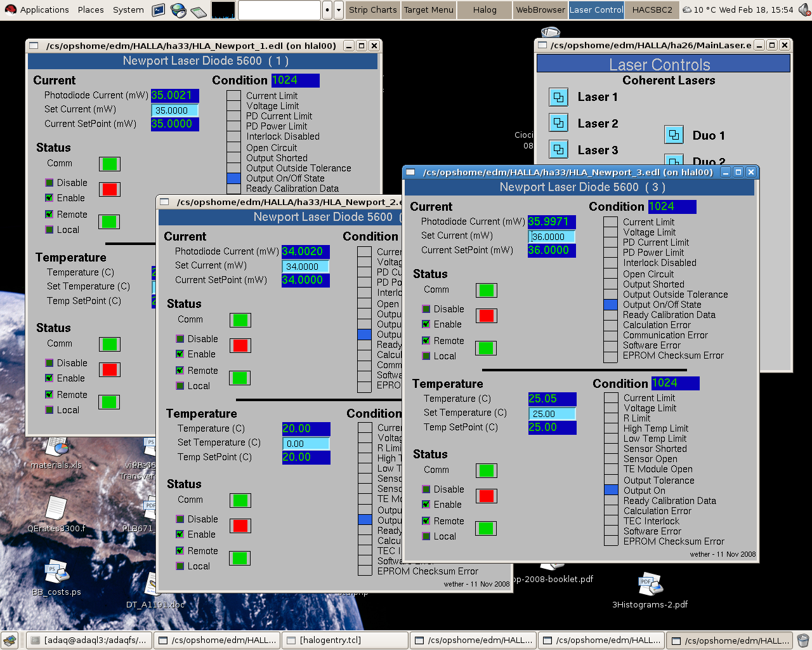812x650 pixels.
Task: Click the clock showing Wed Feb 18, 15:54
Action: (756, 10)
